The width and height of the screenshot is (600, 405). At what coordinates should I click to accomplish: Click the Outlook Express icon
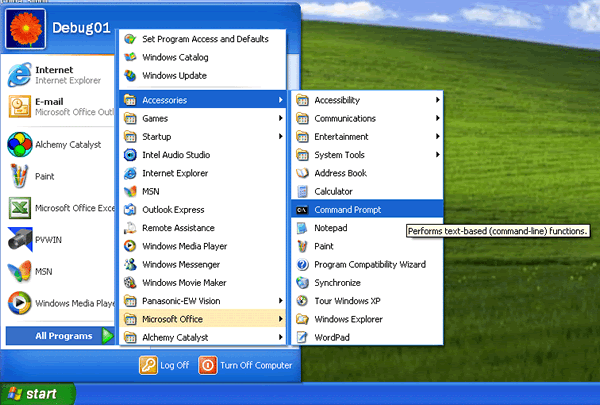pos(130,209)
